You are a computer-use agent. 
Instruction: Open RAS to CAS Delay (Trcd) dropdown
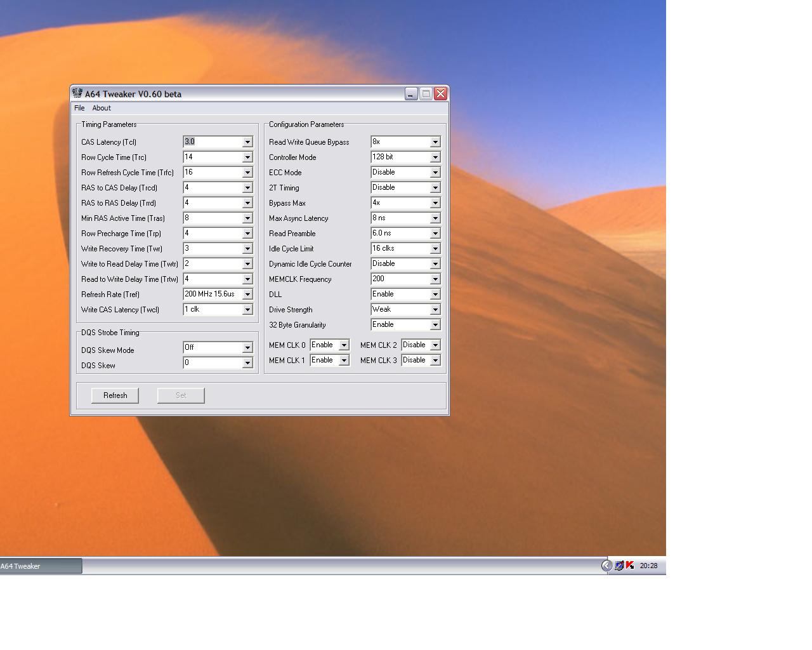click(x=247, y=188)
